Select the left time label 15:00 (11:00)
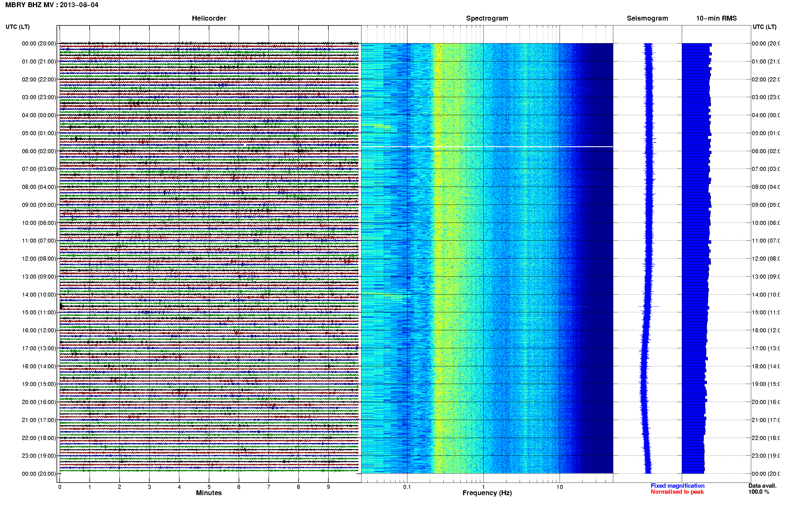 (x=39, y=312)
